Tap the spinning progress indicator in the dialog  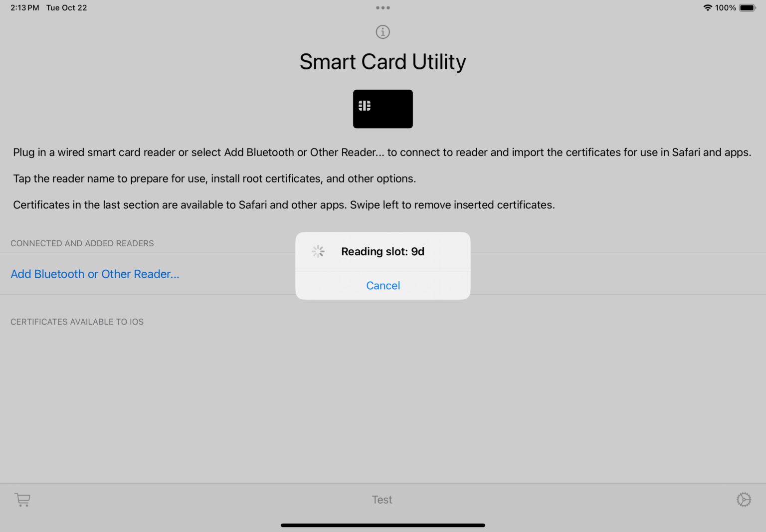tap(318, 251)
